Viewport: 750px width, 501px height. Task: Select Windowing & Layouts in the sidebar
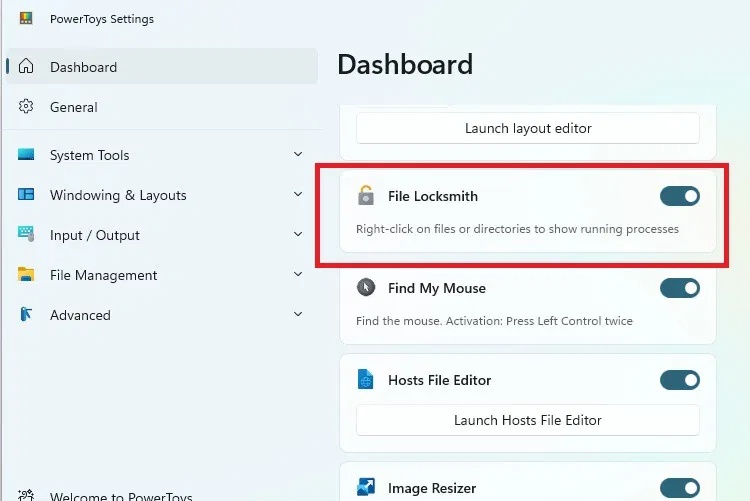(162, 195)
